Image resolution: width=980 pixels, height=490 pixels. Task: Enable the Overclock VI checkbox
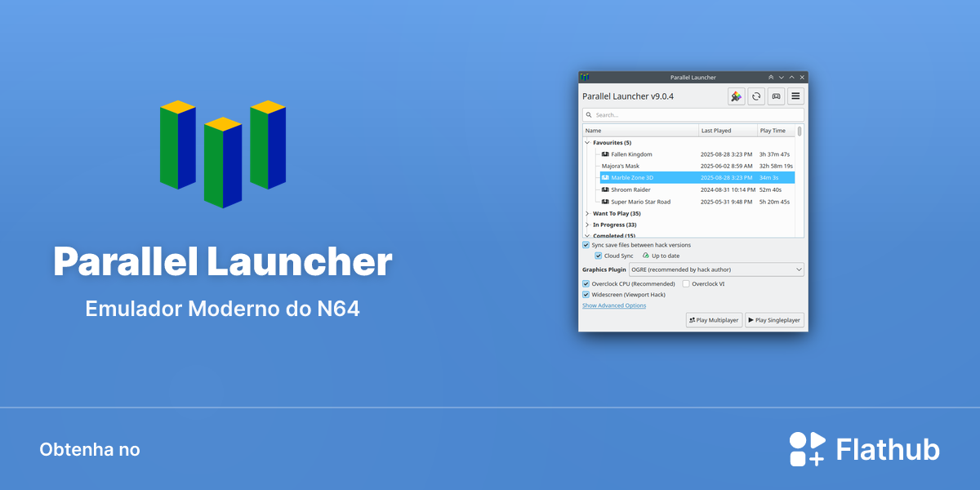(x=686, y=283)
